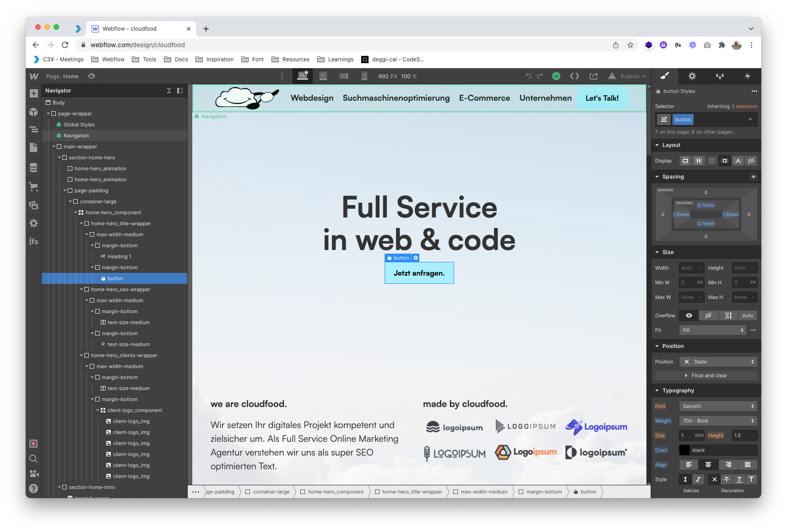Click the 3 selectors inheriting link
The image size is (787, 532).
pos(744,106)
